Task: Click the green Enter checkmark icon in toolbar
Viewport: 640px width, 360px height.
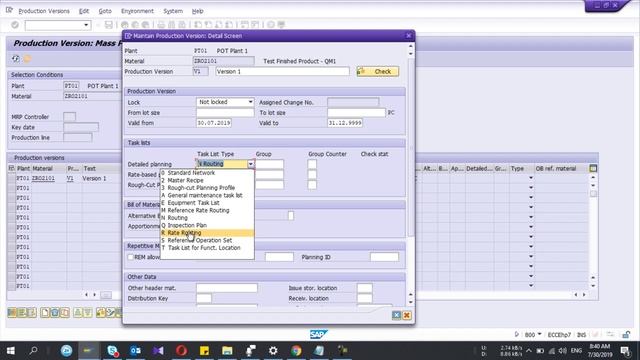Action: (15, 25)
